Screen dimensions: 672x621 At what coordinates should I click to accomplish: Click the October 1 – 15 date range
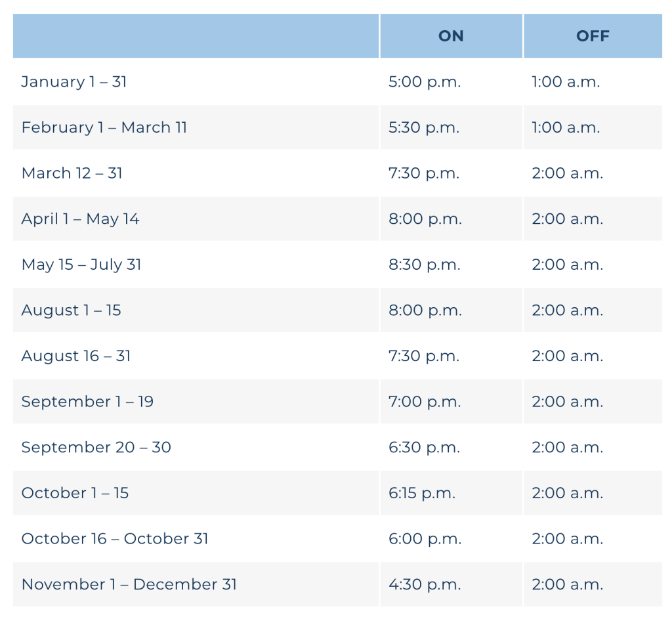click(x=75, y=493)
